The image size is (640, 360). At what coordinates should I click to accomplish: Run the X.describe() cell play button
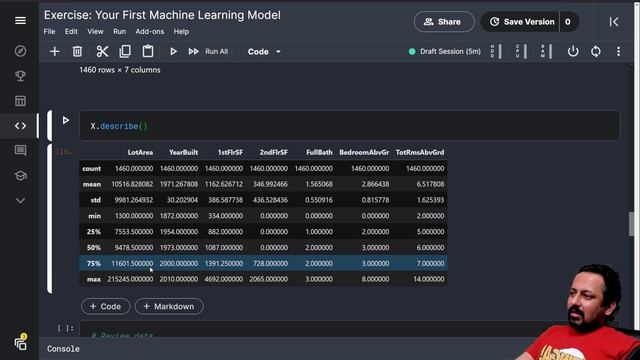point(66,120)
